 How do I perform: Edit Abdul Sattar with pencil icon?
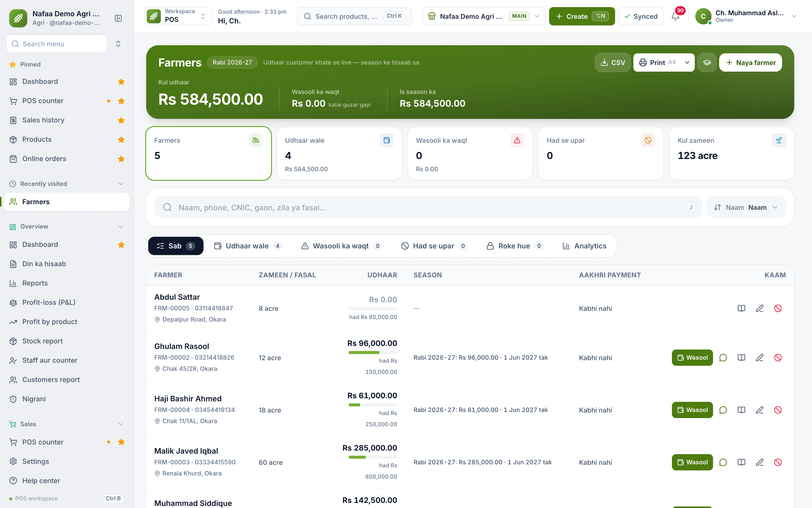coord(760,308)
